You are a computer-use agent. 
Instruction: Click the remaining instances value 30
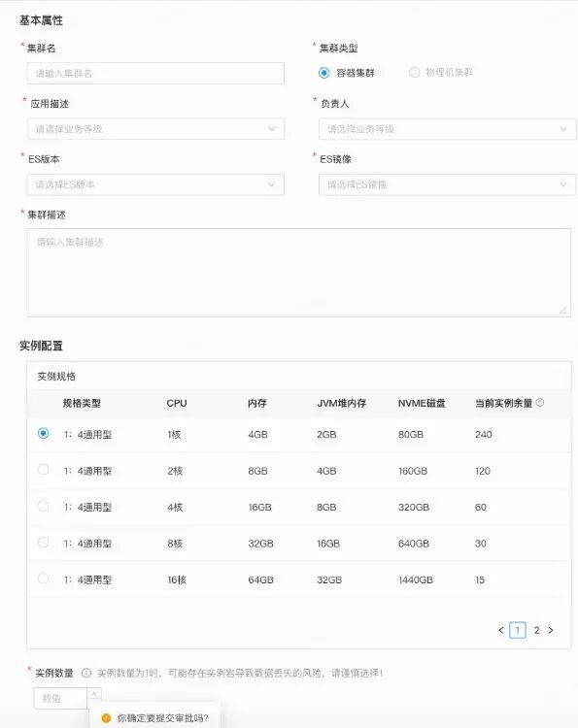coord(481,544)
